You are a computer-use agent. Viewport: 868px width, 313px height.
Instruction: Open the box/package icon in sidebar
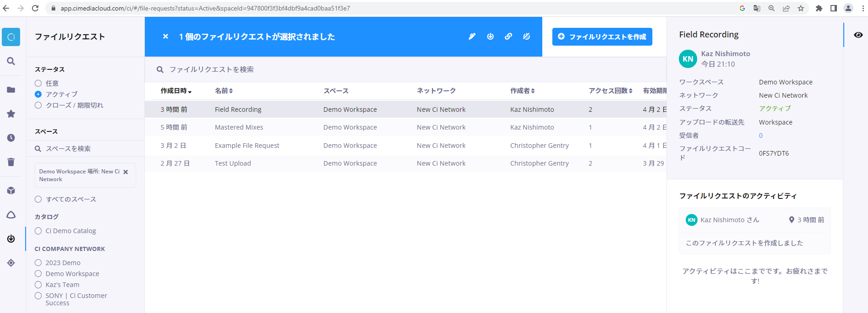pos(11,191)
